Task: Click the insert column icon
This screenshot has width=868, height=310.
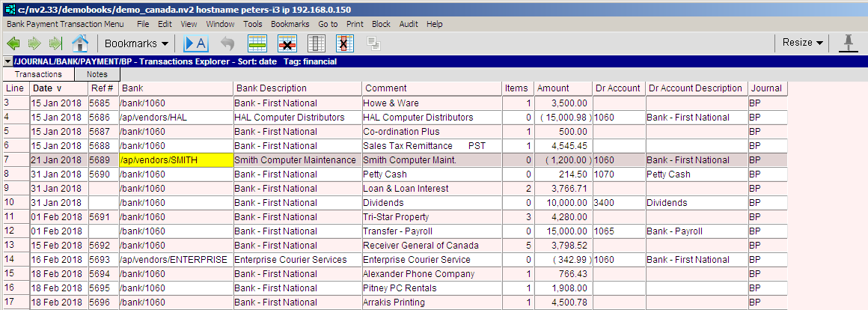Action: click(x=316, y=43)
